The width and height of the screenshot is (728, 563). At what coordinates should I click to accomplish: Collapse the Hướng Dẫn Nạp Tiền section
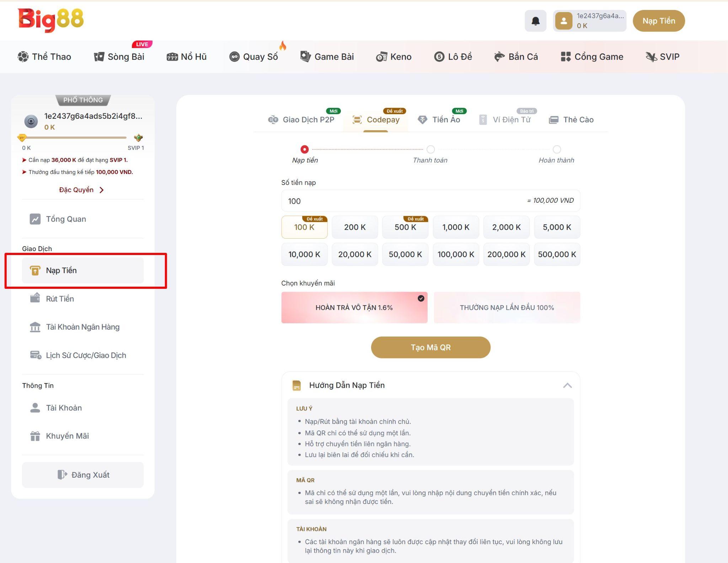[x=567, y=386]
